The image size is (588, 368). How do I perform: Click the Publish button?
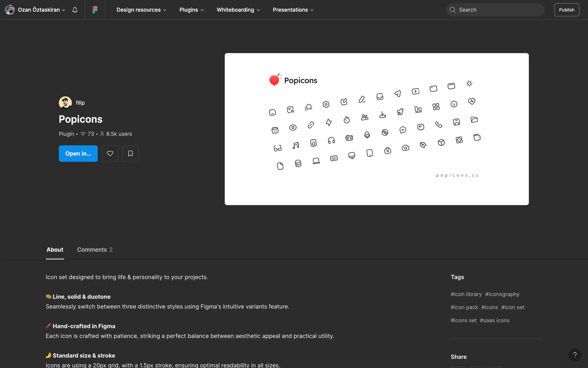(567, 10)
